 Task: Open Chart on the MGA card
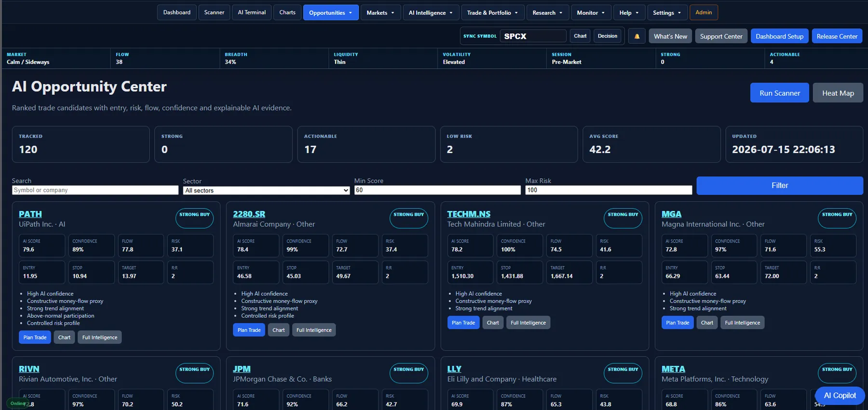707,323
